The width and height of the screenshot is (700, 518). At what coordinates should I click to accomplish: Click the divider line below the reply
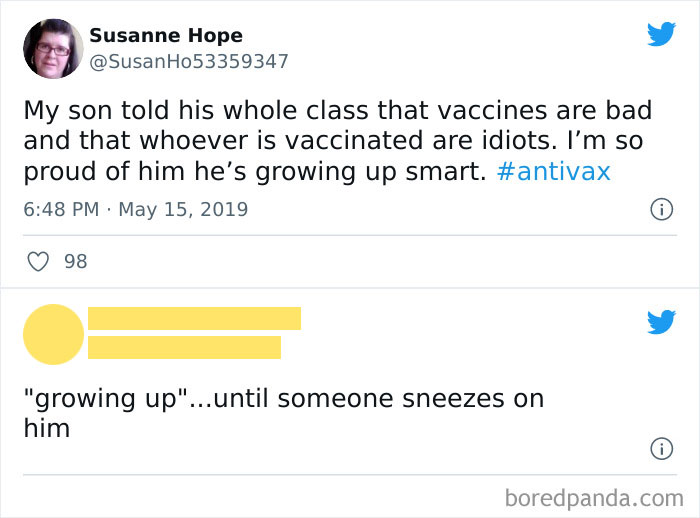350,474
